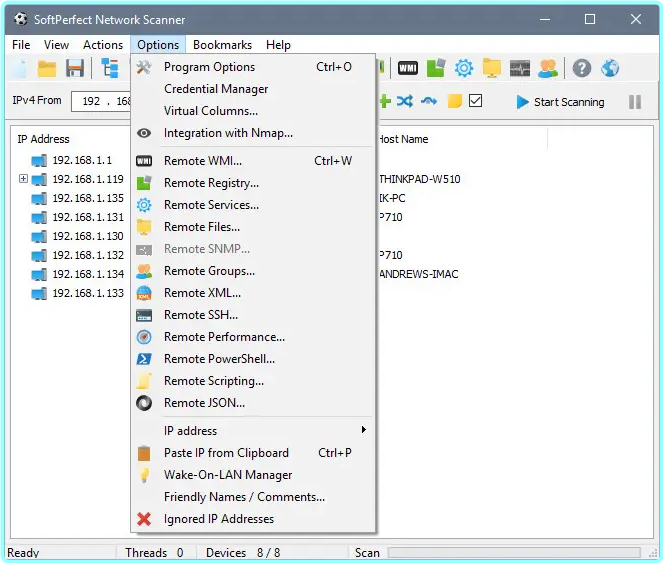Select Remote Registry... menu item

click(253, 183)
